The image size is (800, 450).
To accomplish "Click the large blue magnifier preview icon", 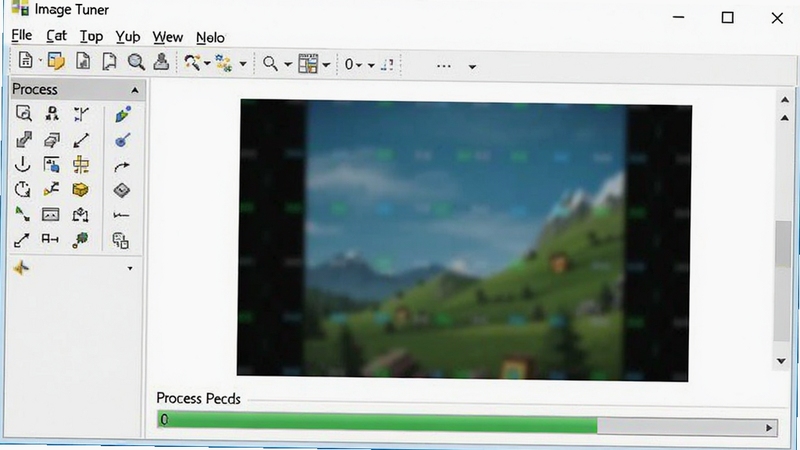I will (136, 62).
